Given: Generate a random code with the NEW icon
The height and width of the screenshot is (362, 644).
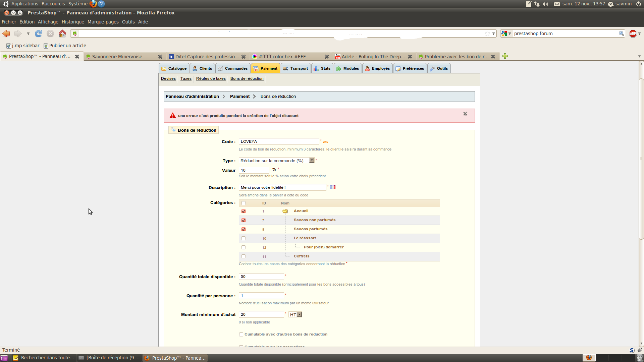Looking at the screenshot, I should point(325,142).
